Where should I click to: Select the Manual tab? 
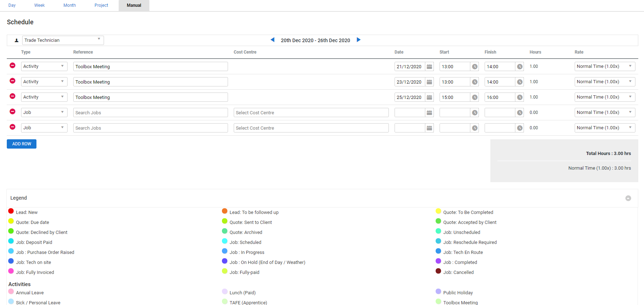coord(134,5)
